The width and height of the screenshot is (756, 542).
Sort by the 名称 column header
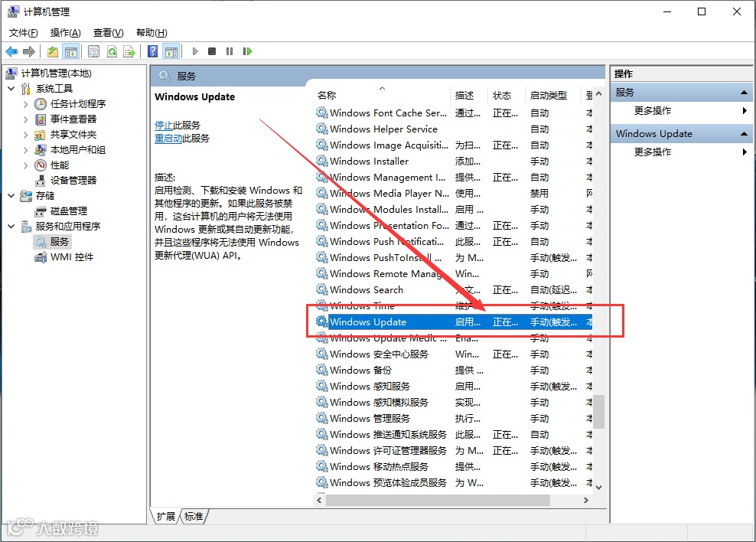pyautogui.click(x=382, y=96)
